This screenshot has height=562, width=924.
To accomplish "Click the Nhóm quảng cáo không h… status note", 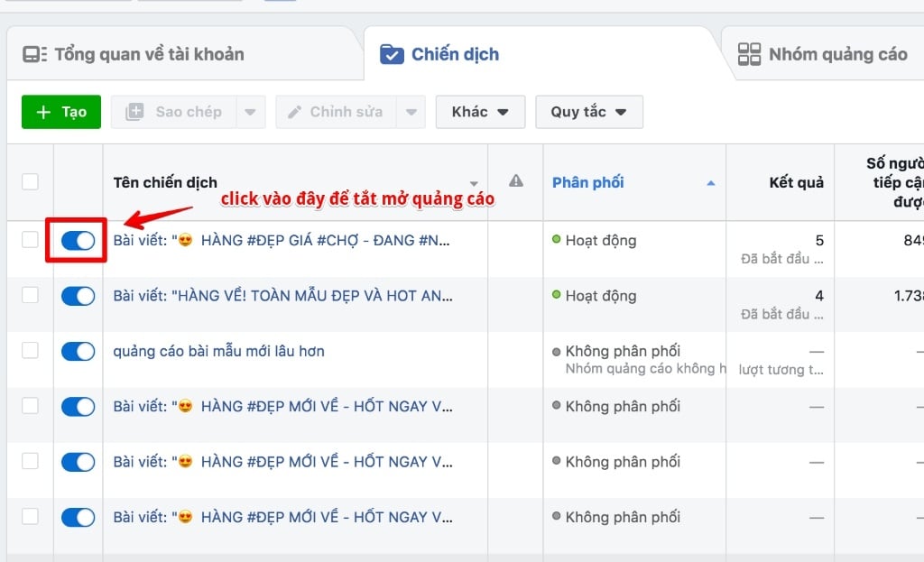I will click(x=645, y=369).
